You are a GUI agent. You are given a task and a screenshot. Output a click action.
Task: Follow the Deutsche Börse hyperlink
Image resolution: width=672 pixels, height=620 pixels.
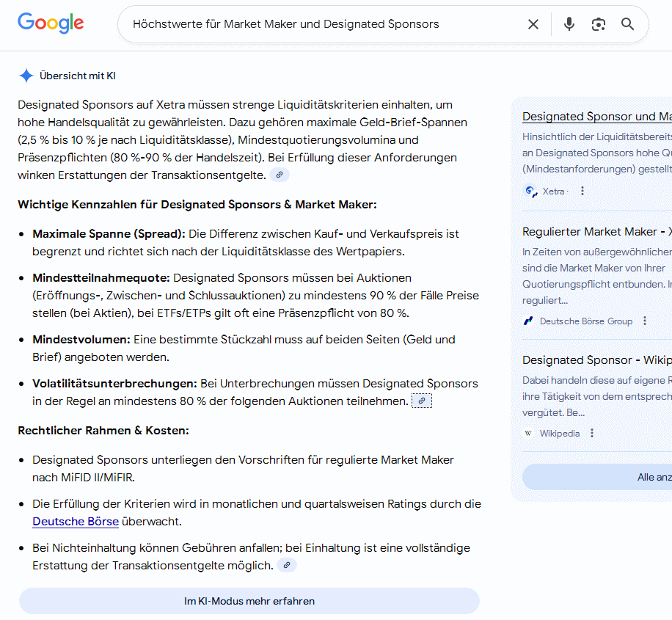point(76,522)
